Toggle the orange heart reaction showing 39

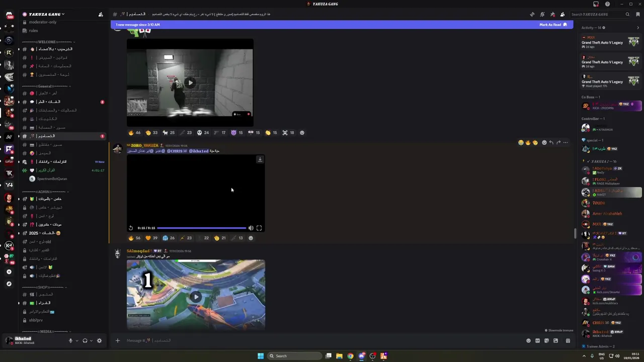pos(151,238)
